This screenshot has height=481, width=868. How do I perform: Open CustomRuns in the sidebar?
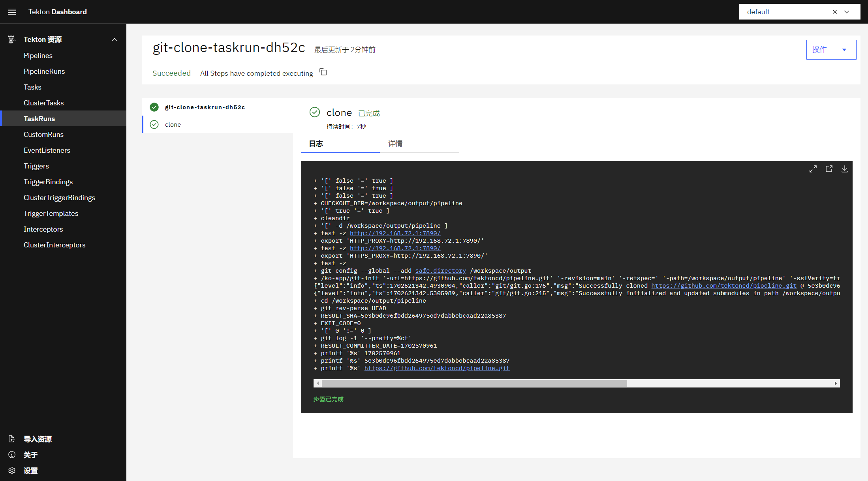coord(63,135)
